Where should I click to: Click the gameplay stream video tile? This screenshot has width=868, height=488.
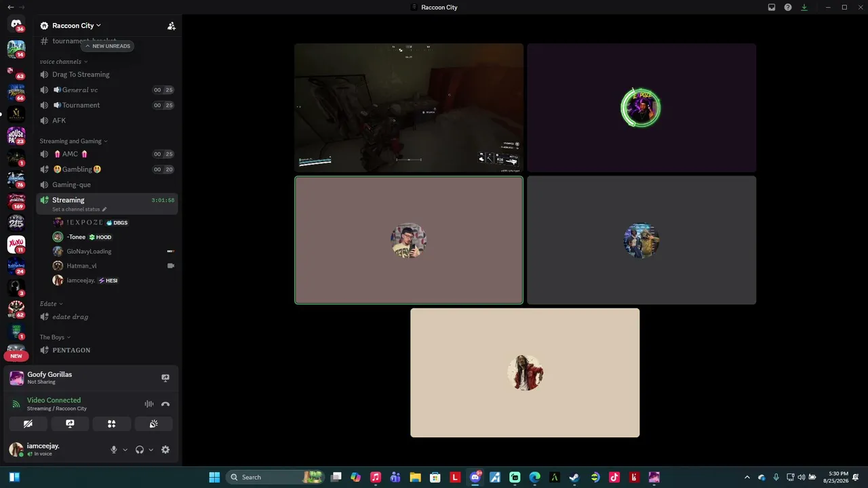pyautogui.click(x=409, y=108)
